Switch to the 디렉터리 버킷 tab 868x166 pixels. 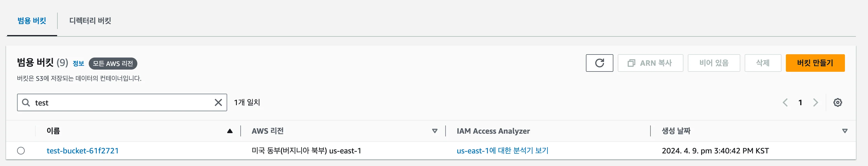(90, 21)
